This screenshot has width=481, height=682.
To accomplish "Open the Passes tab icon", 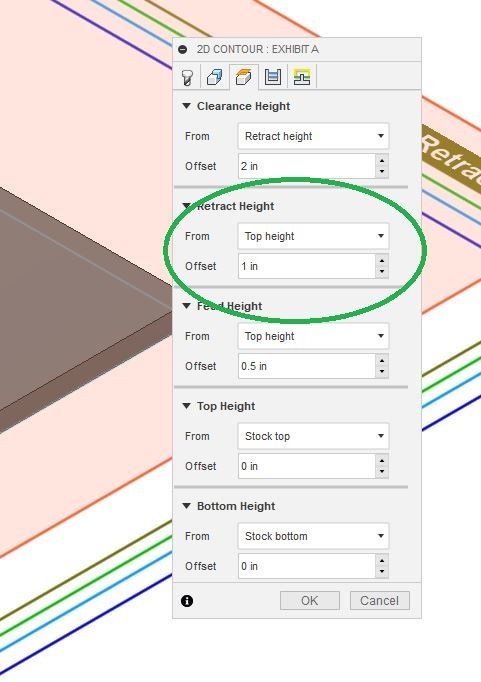I will [273, 78].
